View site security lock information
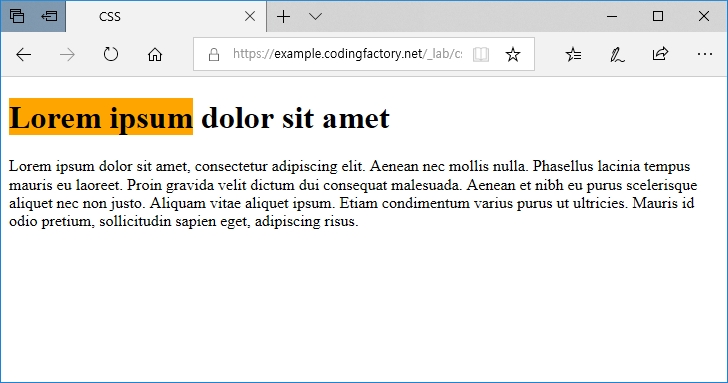Viewport: 728px width, 383px height. pos(214,55)
